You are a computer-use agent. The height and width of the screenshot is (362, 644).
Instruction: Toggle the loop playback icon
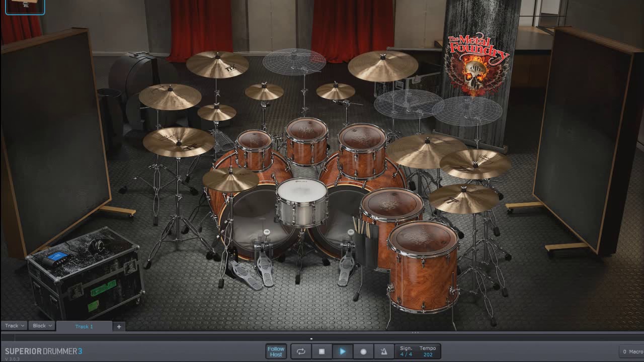tap(301, 351)
